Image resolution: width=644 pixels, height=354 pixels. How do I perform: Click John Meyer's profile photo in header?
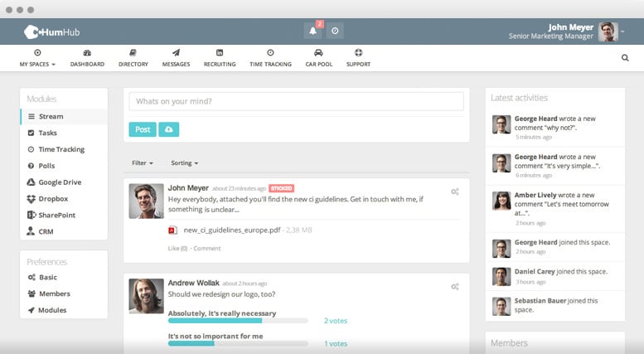pyautogui.click(x=608, y=32)
